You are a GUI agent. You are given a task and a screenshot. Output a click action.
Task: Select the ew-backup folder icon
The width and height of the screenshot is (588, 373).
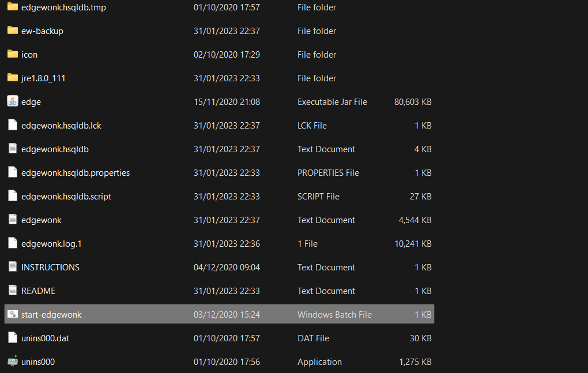tap(13, 31)
